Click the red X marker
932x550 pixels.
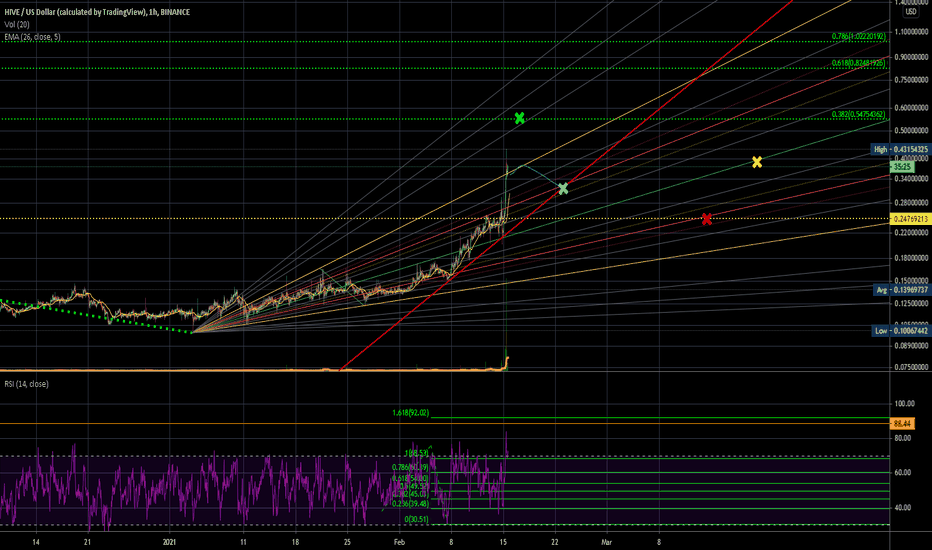[706, 219]
